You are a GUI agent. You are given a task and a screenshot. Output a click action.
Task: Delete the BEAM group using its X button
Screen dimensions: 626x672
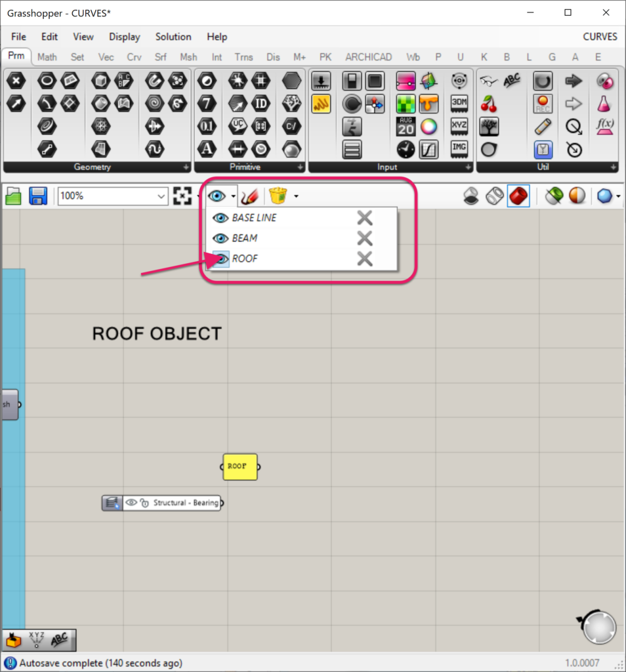click(x=365, y=238)
